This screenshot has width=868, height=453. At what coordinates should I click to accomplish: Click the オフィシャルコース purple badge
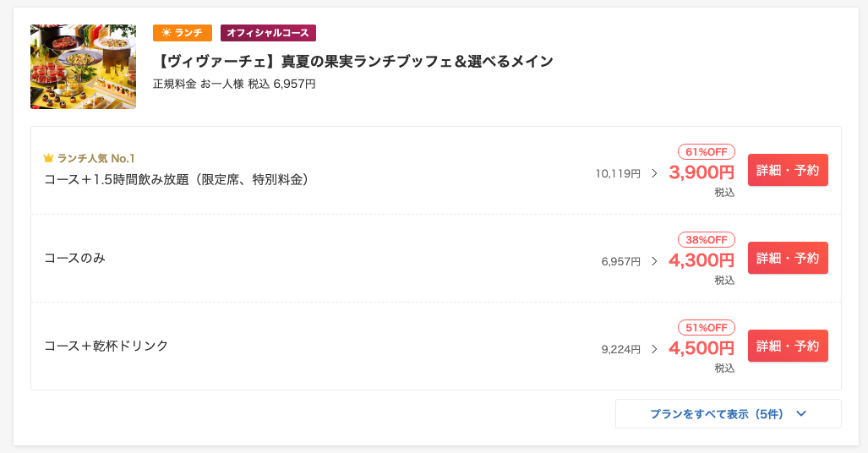(268, 33)
